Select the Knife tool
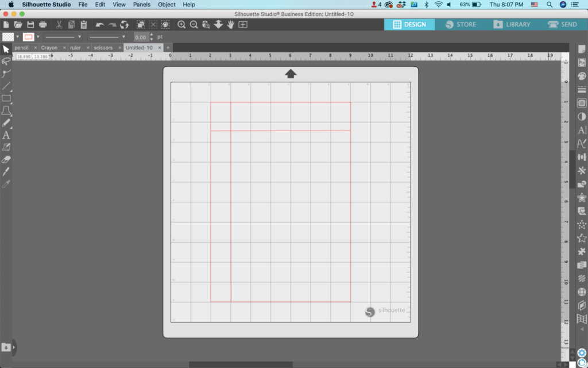The height and width of the screenshot is (368, 588). click(6, 171)
